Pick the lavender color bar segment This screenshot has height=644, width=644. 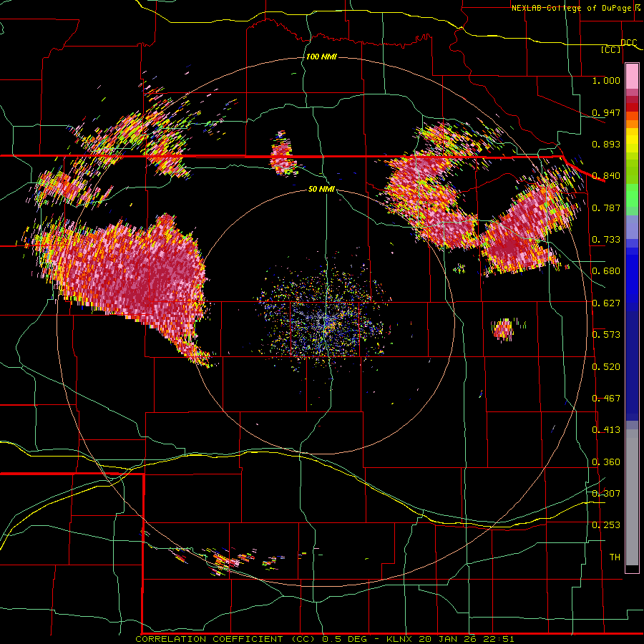(632, 227)
